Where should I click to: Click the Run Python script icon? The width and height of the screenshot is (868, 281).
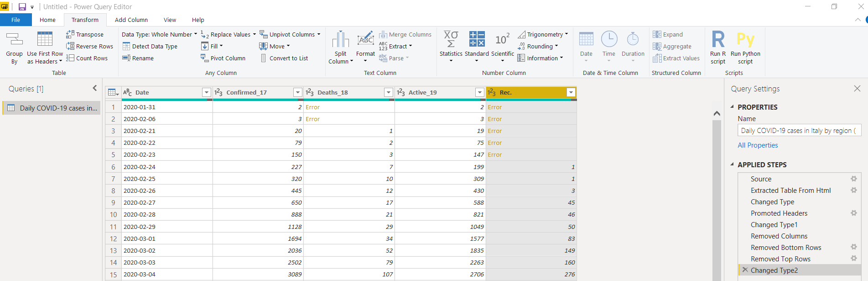click(745, 40)
